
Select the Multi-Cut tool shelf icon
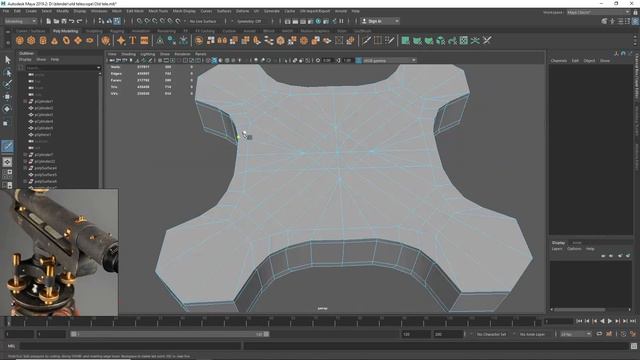click(366, 40)
